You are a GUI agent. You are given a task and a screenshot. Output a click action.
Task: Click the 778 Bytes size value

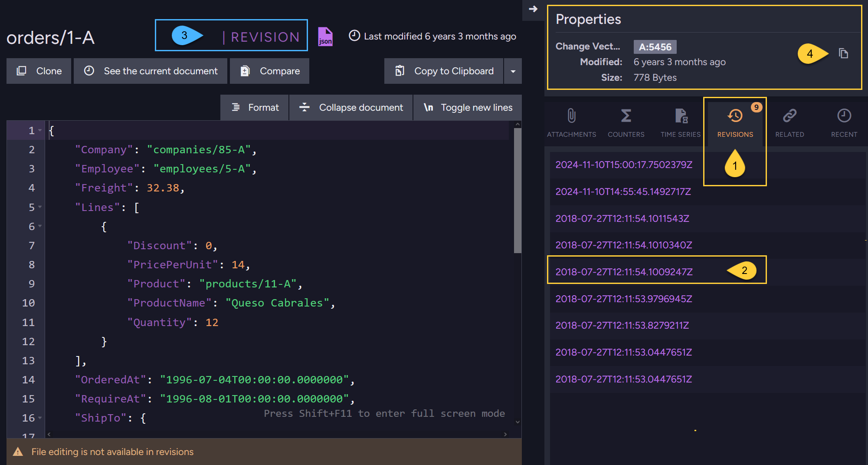655,77
